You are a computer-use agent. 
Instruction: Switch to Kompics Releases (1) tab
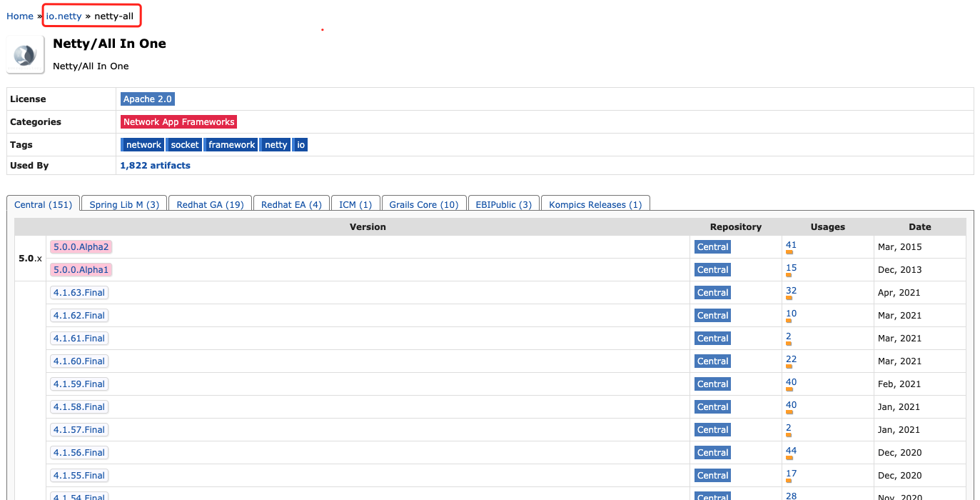coord(595,204)
